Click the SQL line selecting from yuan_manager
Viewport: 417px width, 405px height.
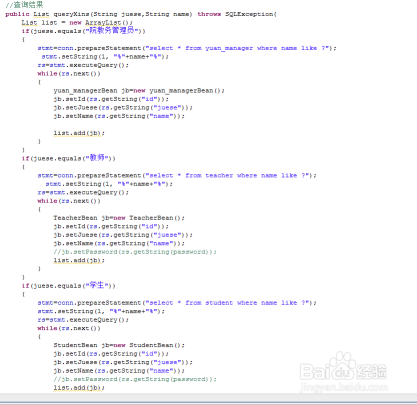[187, 48]
